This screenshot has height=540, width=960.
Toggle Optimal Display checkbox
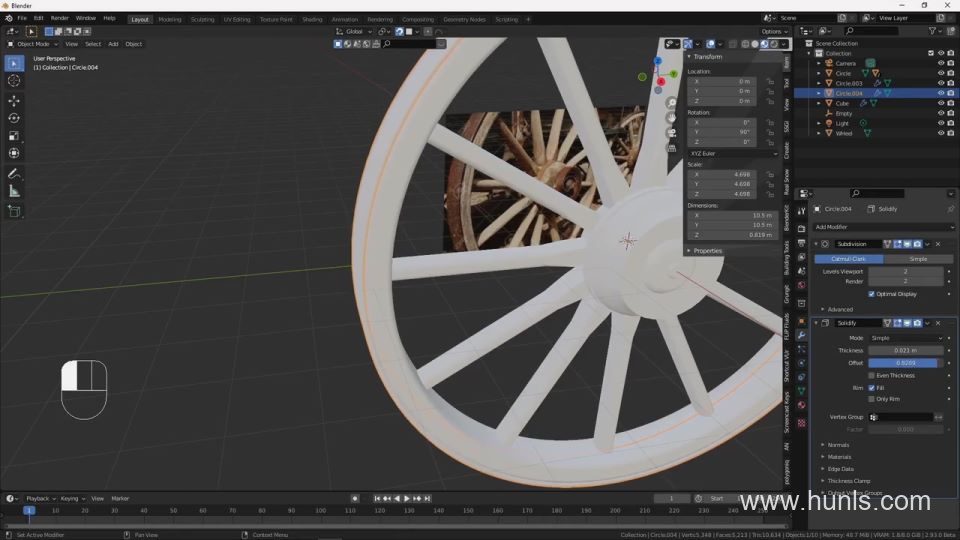pyautogui.click(x=872, y=294)
